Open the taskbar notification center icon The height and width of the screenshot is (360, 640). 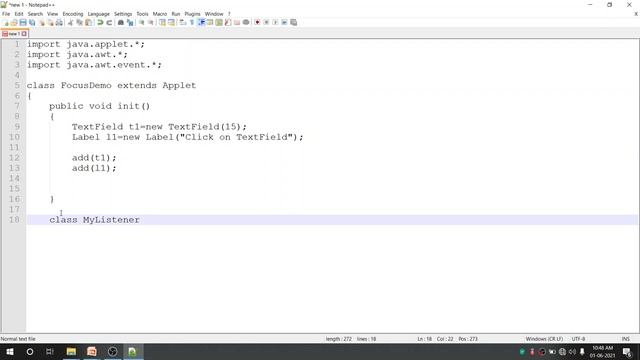pyautogui.click(x=627, y=351)
